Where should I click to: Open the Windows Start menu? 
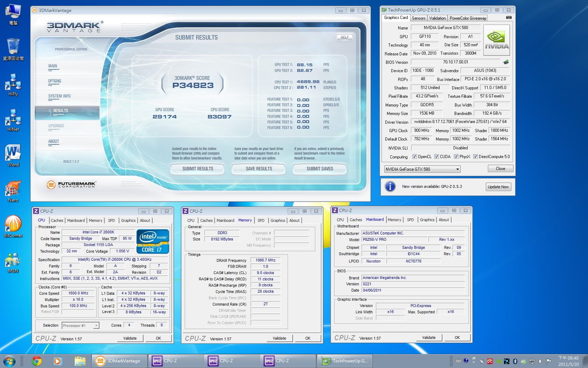[x=9, y=361]
